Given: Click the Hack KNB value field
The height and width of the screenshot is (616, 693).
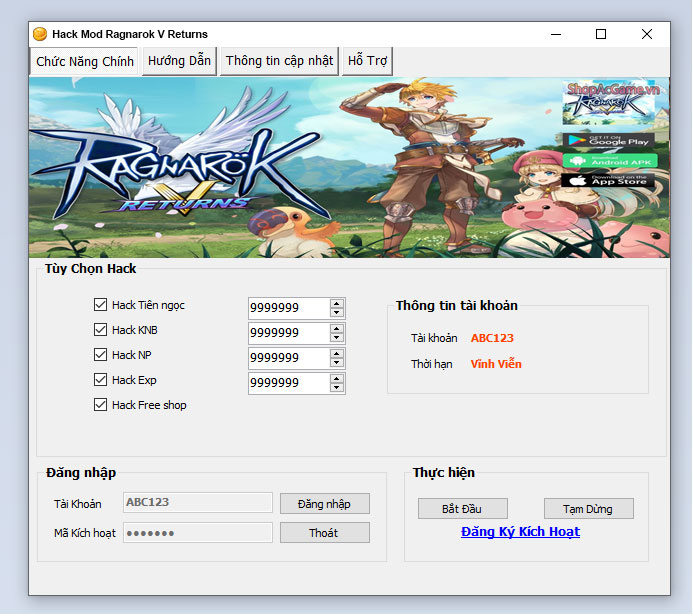Looking at the screenshot, I should (x=289, y=333).
